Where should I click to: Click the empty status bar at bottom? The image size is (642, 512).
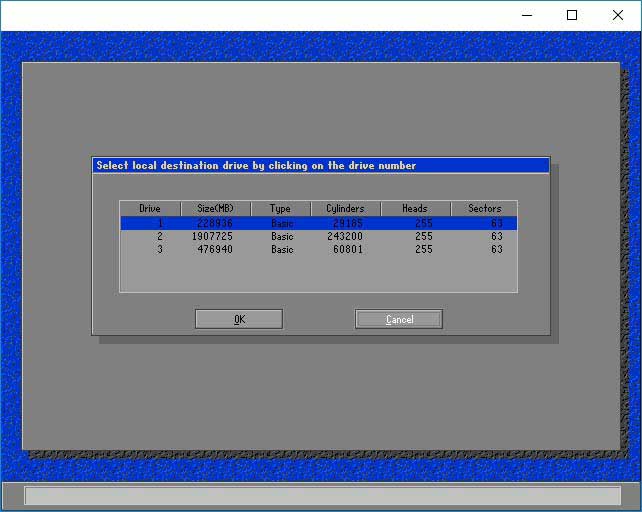[321, 496]
